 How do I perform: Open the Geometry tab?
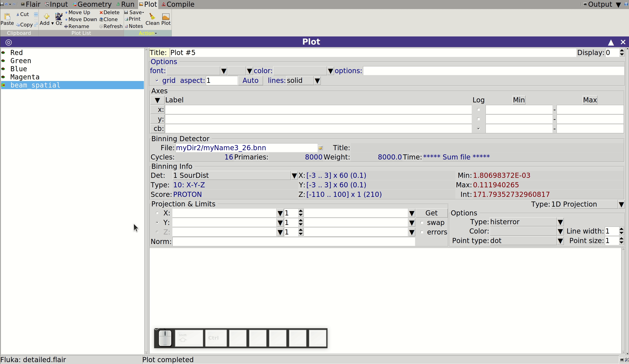pos(92,4)
